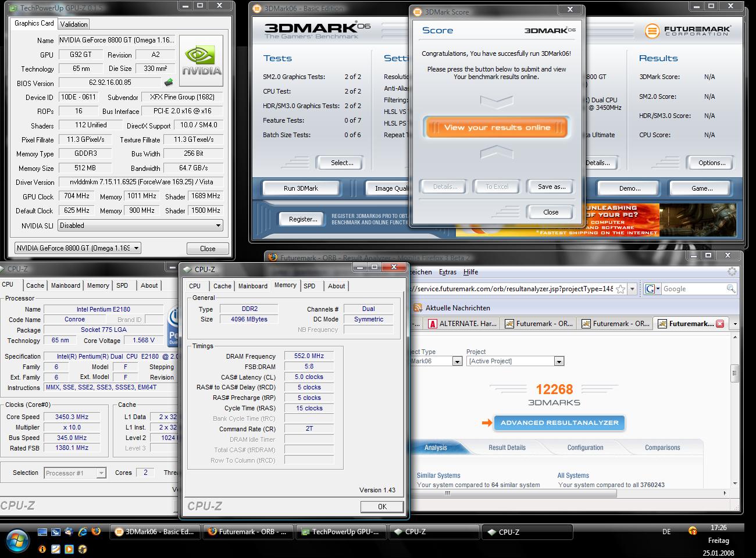The height and width of the screenshot is (558, 756).
Task: Click the Close button in GPU-Z
Action: 208,248
